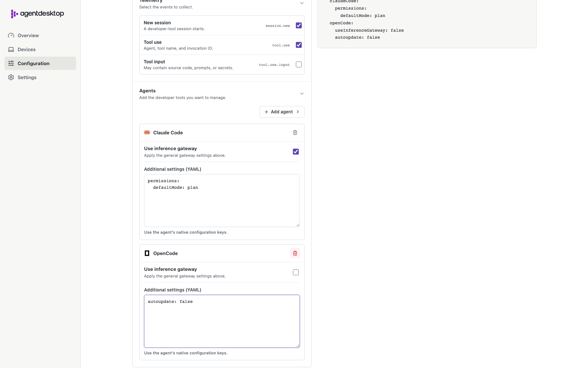This screenshot has height=368, width=588.
Task: Enable Tool input event collection
Action: 299,64
